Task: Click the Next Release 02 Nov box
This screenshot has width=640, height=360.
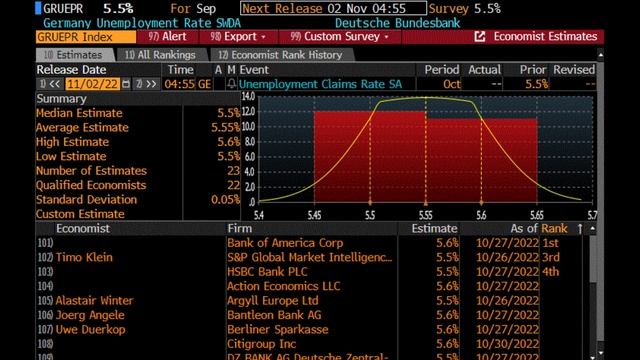Action: point(333,8)
